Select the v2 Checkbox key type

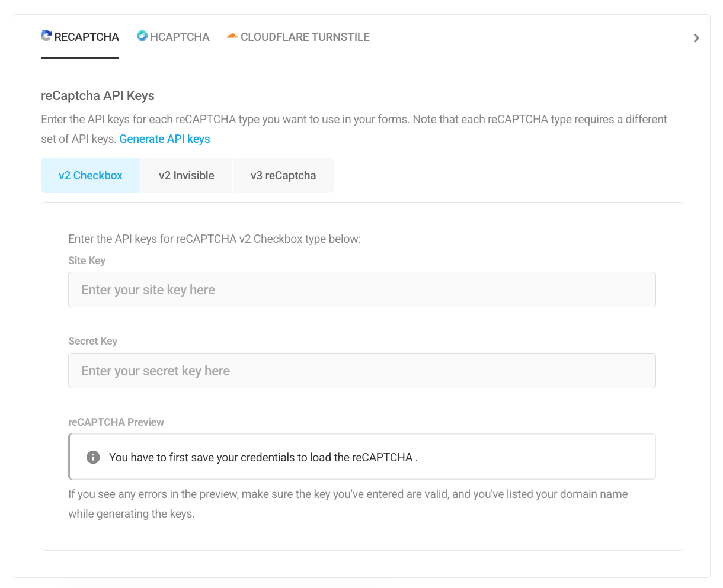click(90, 175)
